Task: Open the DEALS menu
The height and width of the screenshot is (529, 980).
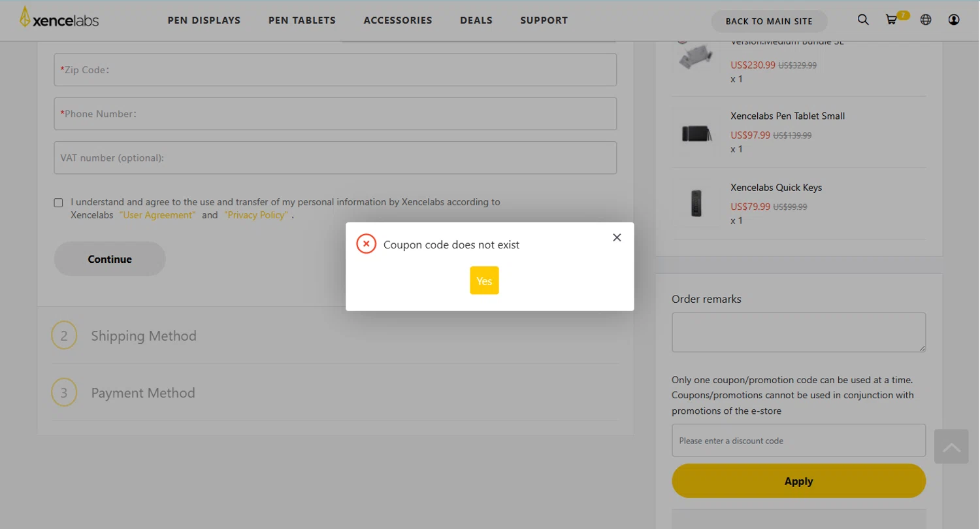Action: click(x=476, y=20)
